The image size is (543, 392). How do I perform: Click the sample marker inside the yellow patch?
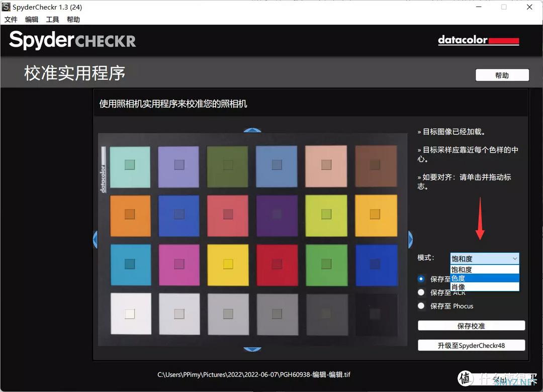point(228,264)
